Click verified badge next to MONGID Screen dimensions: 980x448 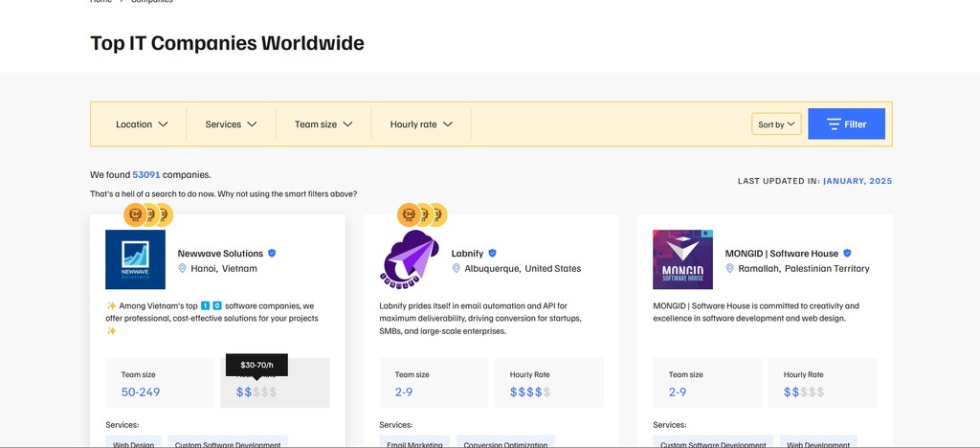pos(847,253)
